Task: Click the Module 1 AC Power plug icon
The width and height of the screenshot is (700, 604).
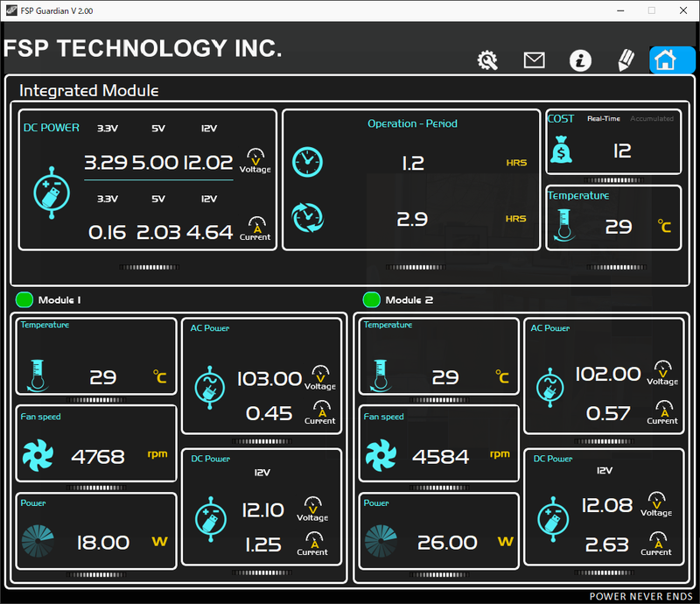Action: point(209,388)
